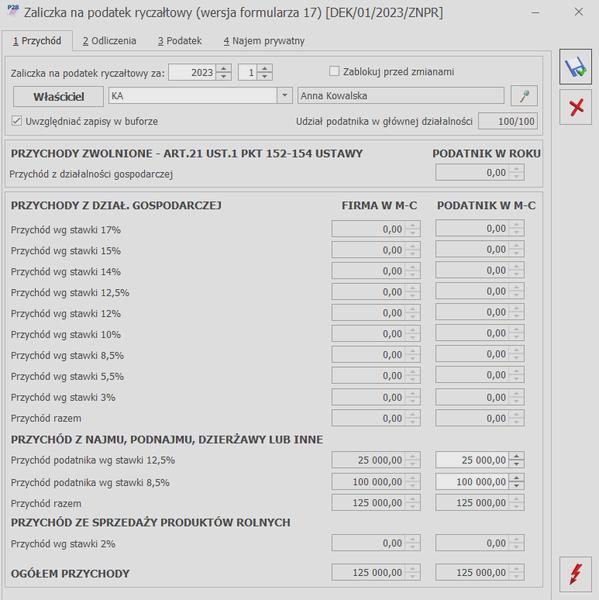
Task: Click the red X cancel icon
Action: coord(575,107)
